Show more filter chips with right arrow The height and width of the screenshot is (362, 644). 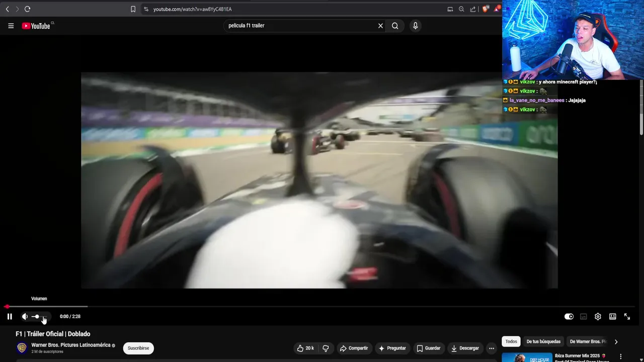(x=616, y=341)
